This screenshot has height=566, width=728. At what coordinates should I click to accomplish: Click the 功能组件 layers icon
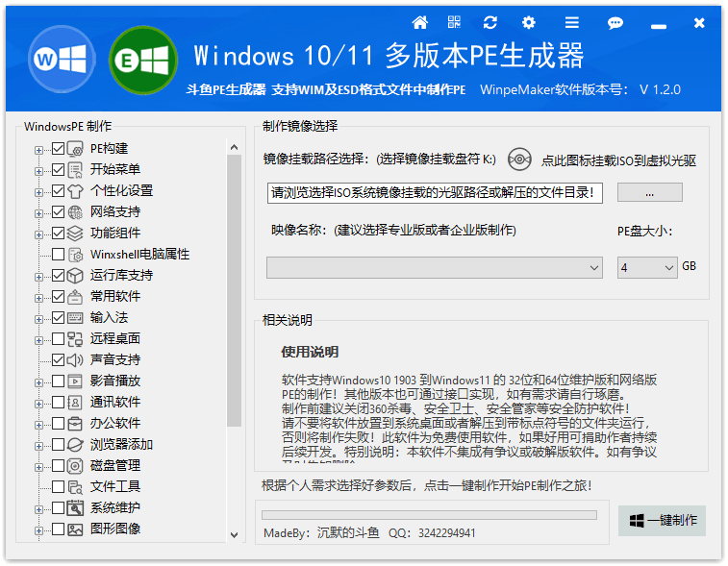(75, 234)
